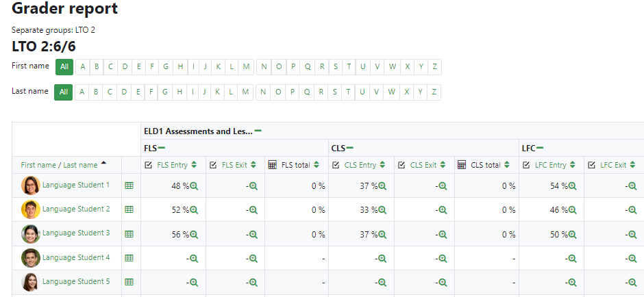
Task: Sort by the Last name link
Action: coord(80,165)
